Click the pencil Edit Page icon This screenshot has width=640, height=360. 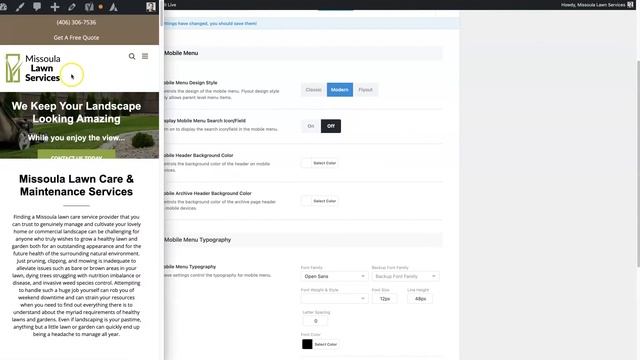pos(72,7)
